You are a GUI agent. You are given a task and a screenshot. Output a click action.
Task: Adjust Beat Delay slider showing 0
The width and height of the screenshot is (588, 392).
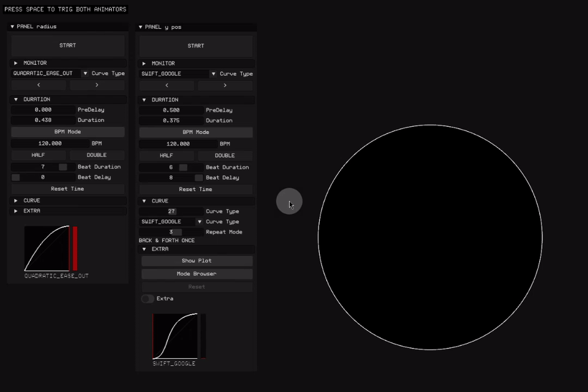43,177
